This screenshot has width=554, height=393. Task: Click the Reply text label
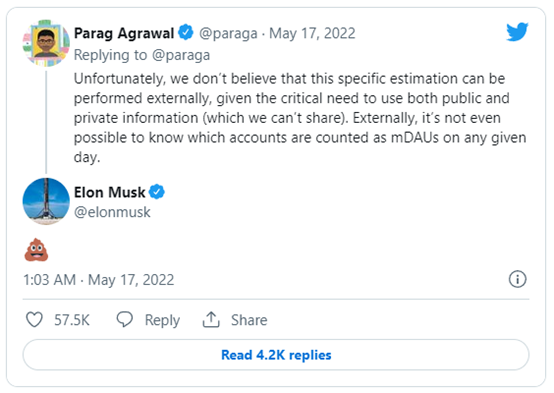click(162, 320)
